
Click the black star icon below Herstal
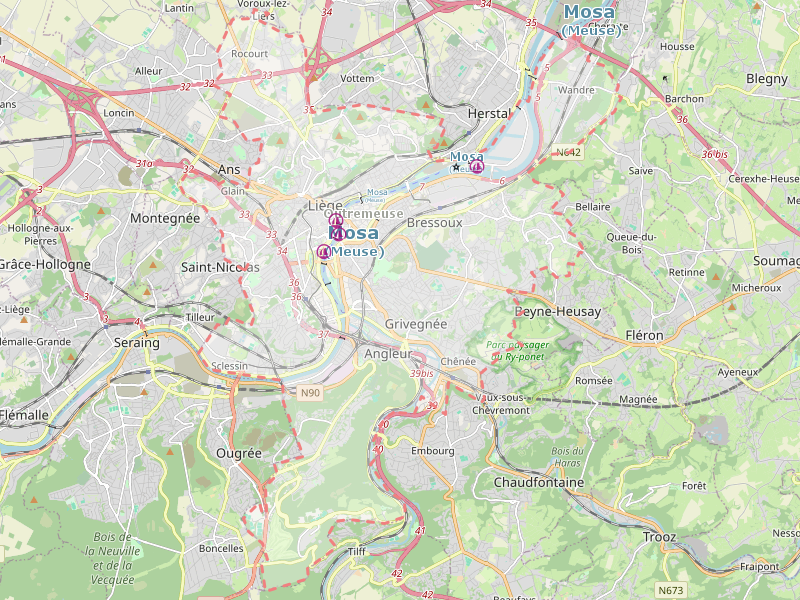coord(456,167)
